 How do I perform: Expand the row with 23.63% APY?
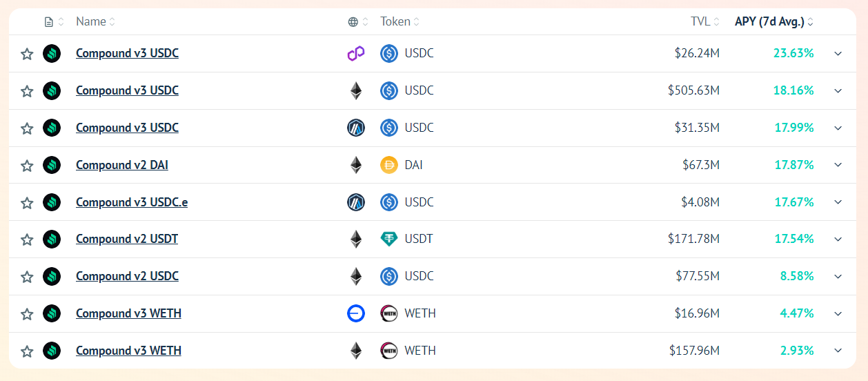(x=838, y=53)
